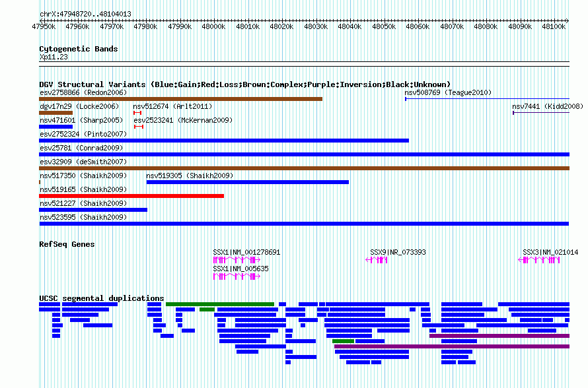
Task: Click the 48000k ruler tick label
Action: click(213, 26)
